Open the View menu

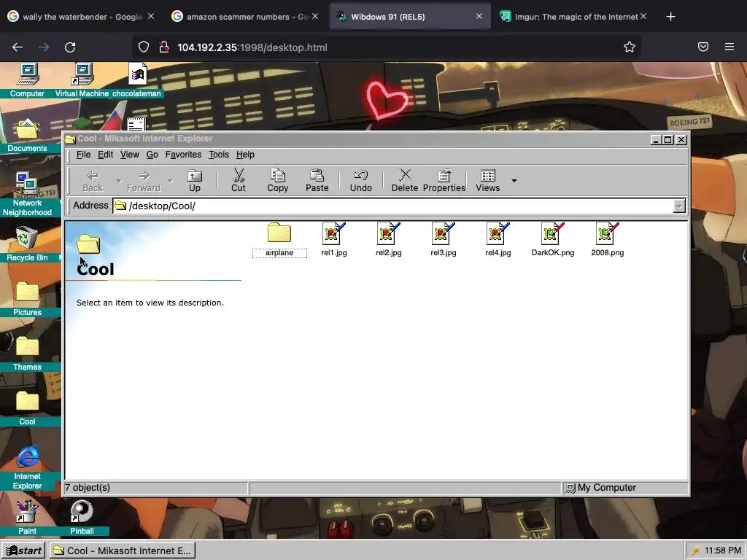click(130, 155)
